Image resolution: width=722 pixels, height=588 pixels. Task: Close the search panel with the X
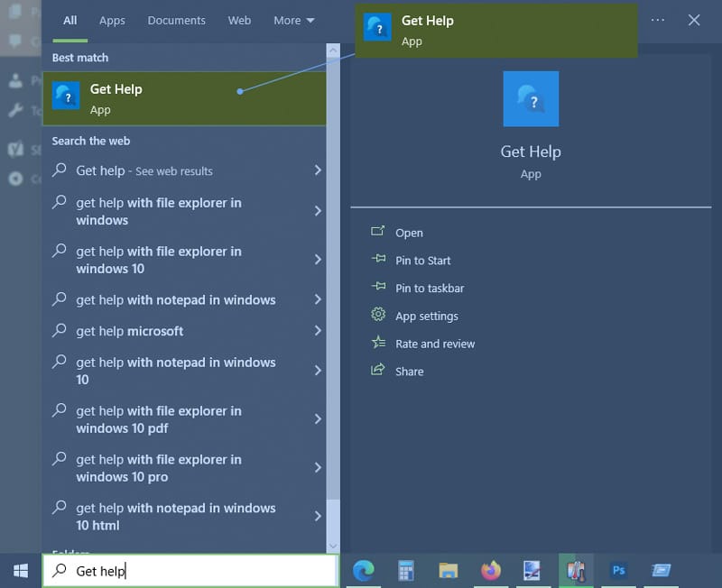tap(694, 20)
